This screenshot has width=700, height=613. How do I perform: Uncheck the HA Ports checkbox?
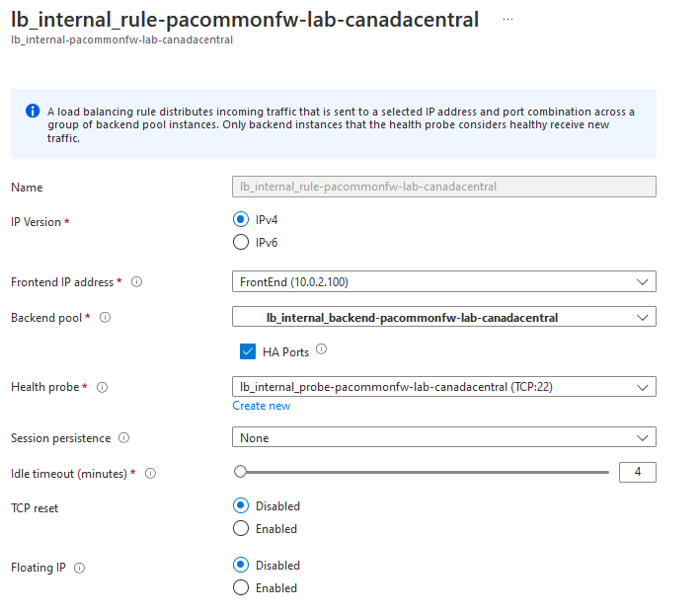tap(248, 351)
